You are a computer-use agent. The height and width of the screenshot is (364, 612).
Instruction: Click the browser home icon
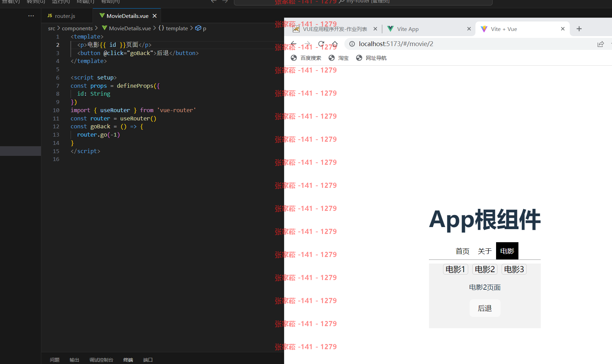(x=335, y=44)
